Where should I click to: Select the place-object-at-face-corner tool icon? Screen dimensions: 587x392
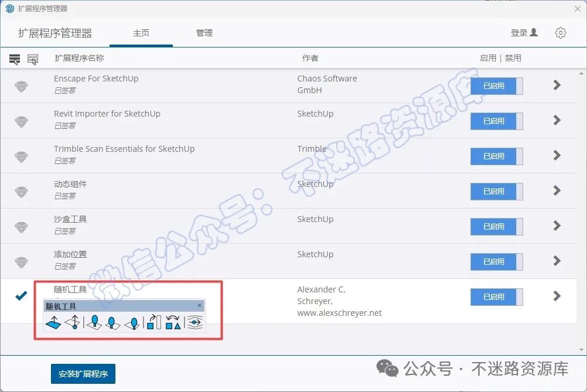[x=132, y=323]
